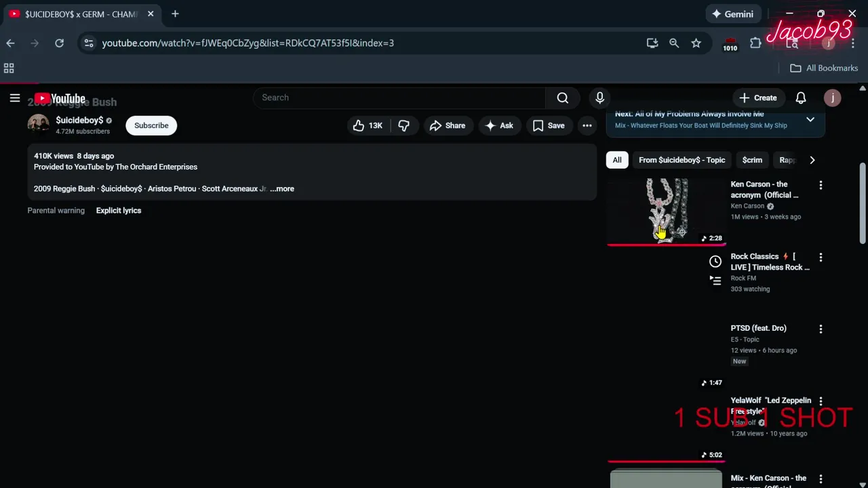The height and width of the screenshot is (488, 868).
Task: Select the $crim filter chip
Action: pos(752,160)
